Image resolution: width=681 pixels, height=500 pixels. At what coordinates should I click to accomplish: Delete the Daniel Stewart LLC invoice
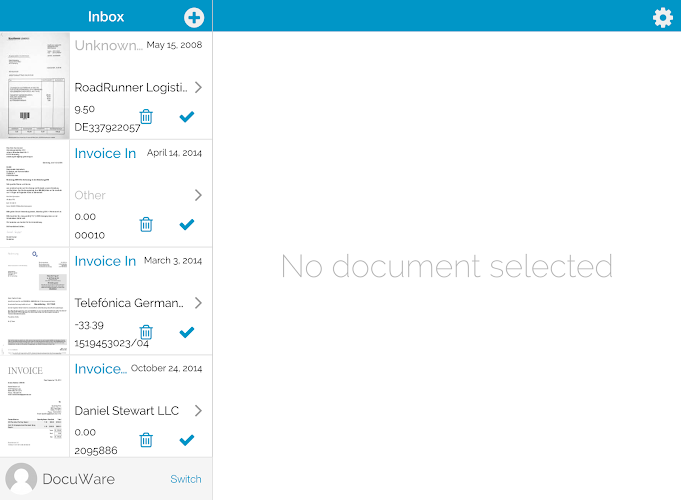pyautogui.click(x=146, y=440)
